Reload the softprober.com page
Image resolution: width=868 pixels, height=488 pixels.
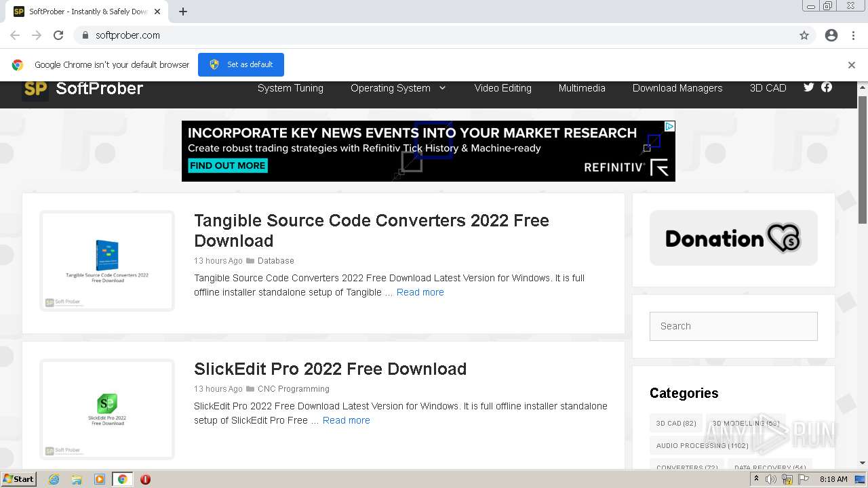click(58, 35)
